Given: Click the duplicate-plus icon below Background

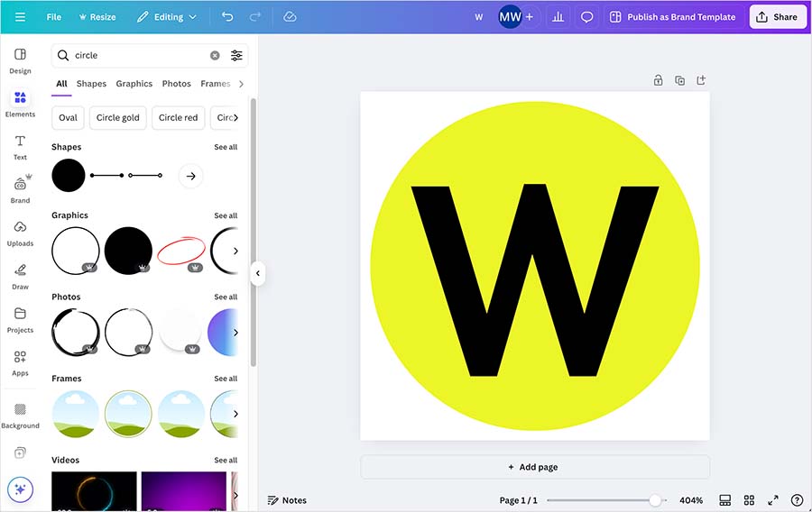Looking at the screenshot, I should click(x=20, y=453).
